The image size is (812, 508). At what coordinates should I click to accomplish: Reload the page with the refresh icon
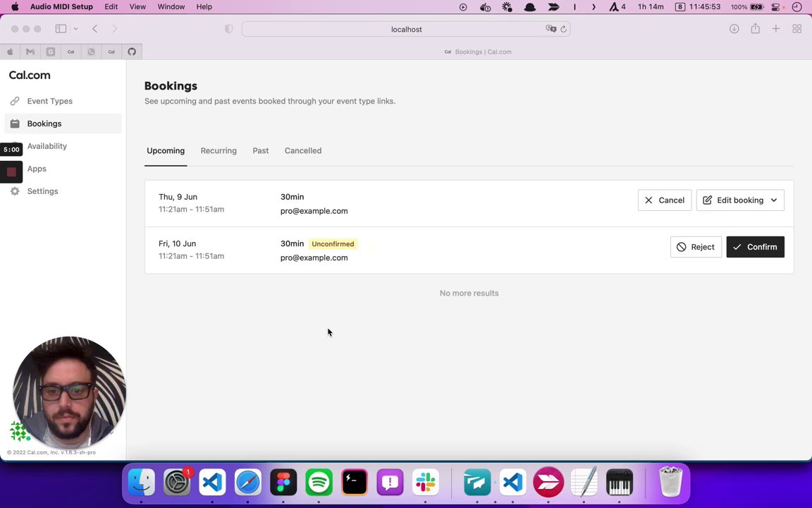coord(563,29)
